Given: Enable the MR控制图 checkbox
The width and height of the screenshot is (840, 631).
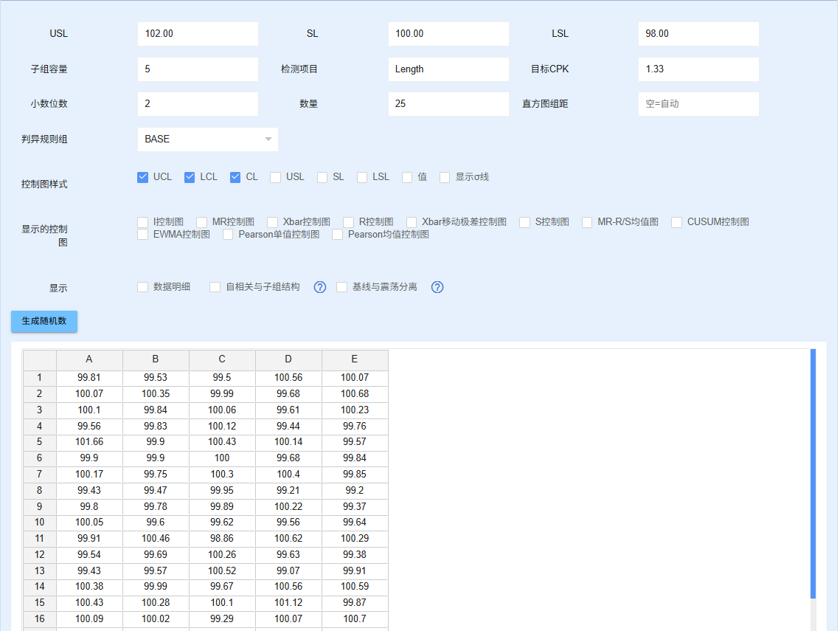Looking at the screenshot, I should (x=201, y=222).
